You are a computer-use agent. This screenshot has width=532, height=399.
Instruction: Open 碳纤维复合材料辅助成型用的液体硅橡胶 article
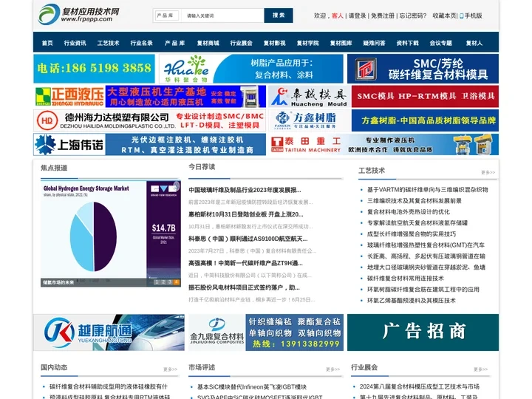[109, 386]
